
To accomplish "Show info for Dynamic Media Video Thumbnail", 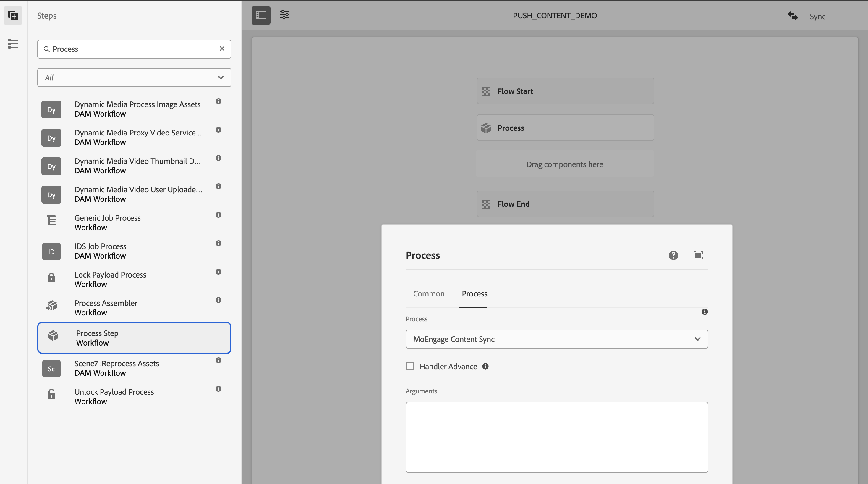I will (x=218, y=158).
